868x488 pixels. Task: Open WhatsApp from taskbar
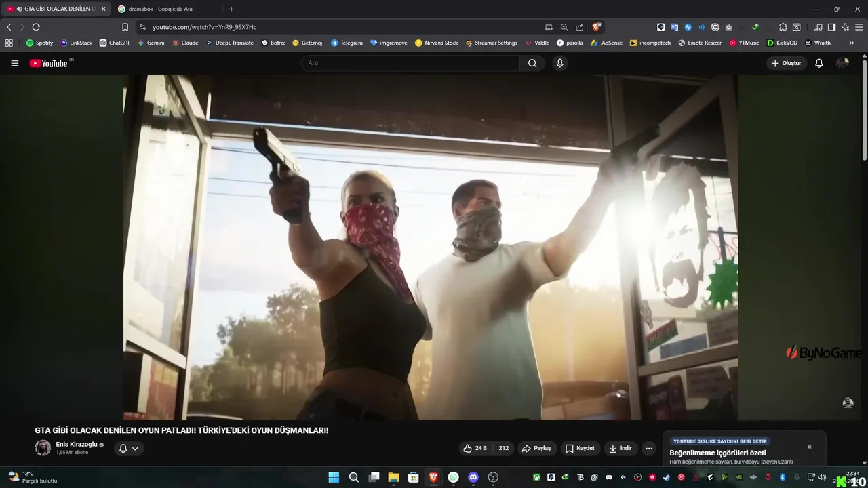pyautogui.click(x=453, y=477)
